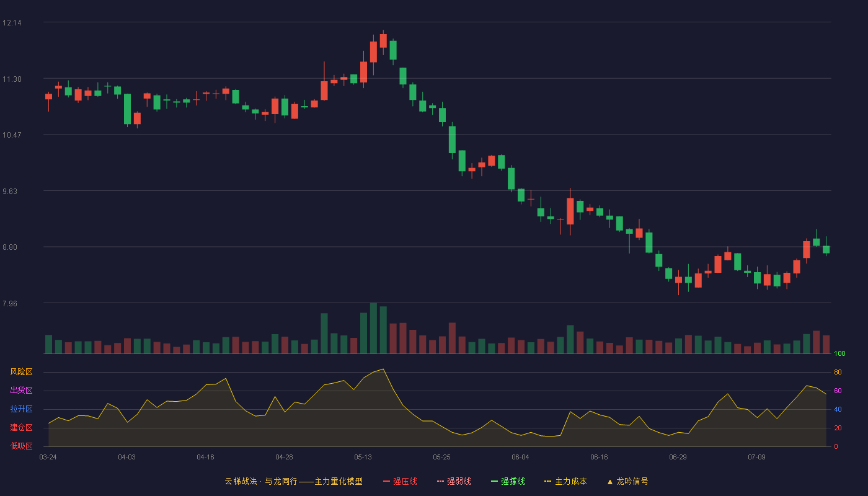Click the yellow dashed 主力成本 legend icon
Image resolution: width=868 pixels, height=496 pixels.
[x=548, y=481]
